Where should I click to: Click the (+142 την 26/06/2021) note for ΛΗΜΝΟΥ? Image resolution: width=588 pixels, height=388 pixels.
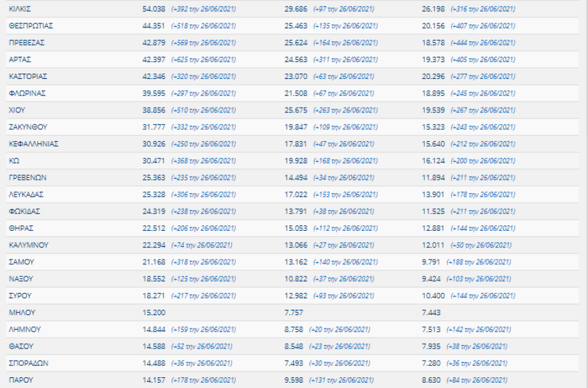[477, 330]
